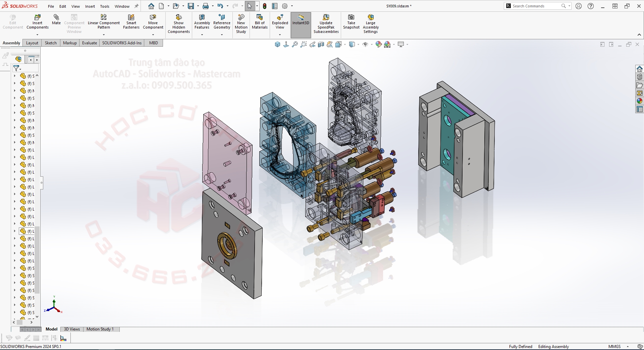
Task: Click Update SpeedPak Subassemblies
Action: [x=326, y=24]
